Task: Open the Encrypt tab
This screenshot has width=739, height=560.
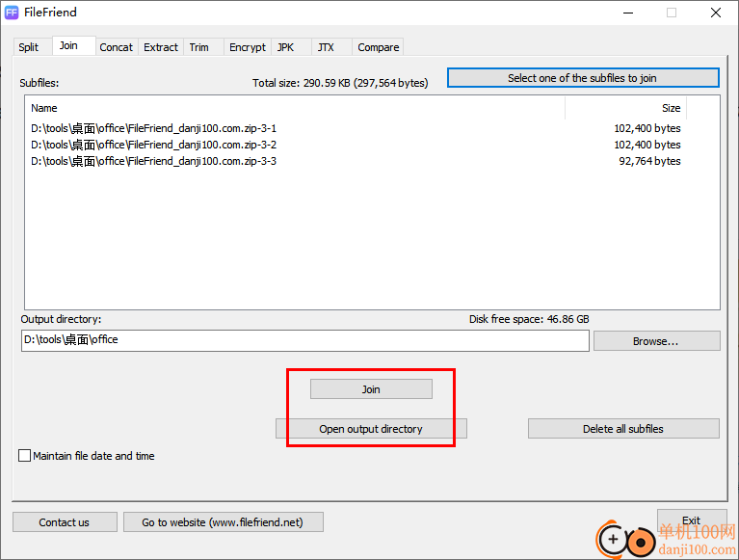Action: point(248,47)
